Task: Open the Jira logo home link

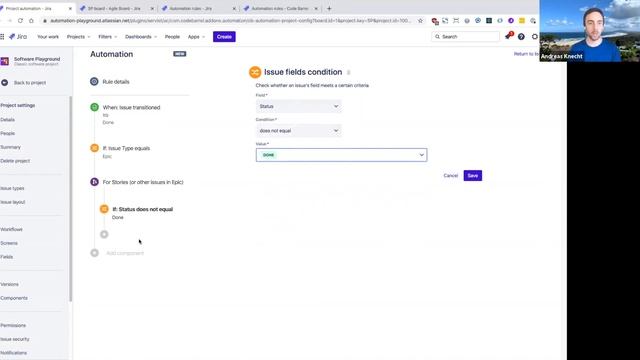Action: click(x=18, y=37)
